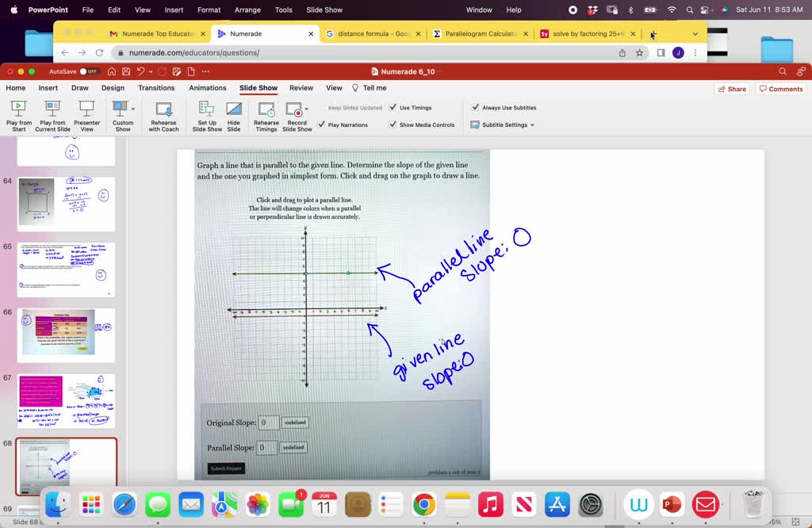Uncheck Use Timings checkbox
Image resolution: width=812 pixels, height=528 pixels.
393,107
